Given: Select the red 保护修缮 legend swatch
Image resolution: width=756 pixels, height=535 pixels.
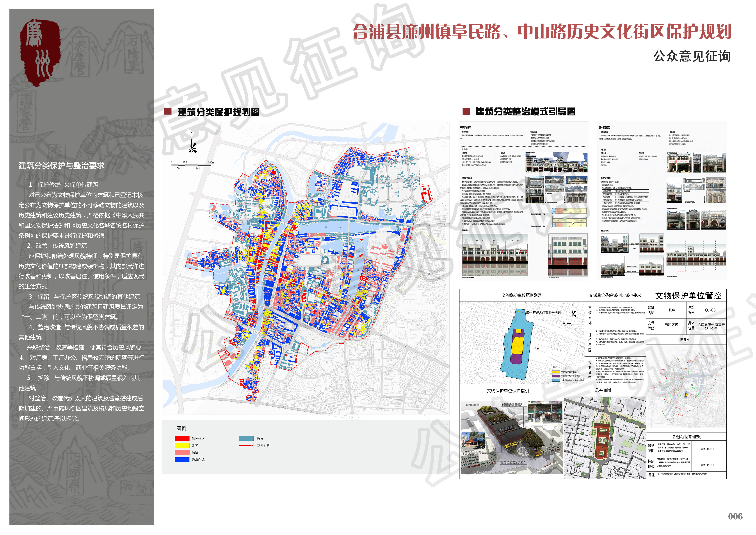Looking at the screenshot, I should 182,438.
